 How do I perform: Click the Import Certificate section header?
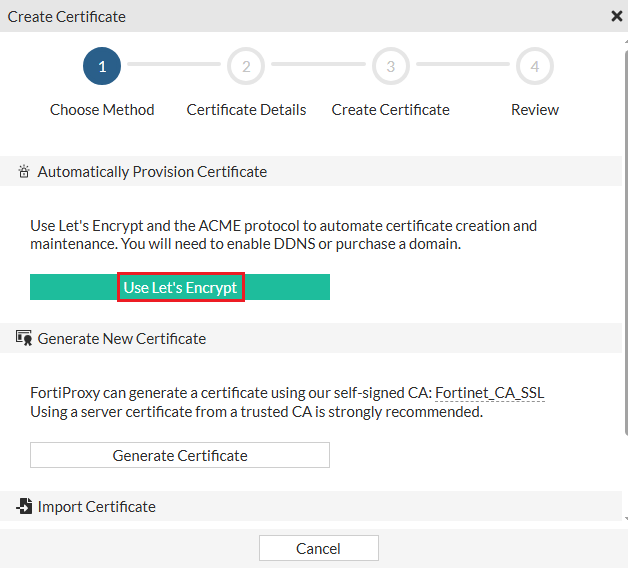[97, 507]
